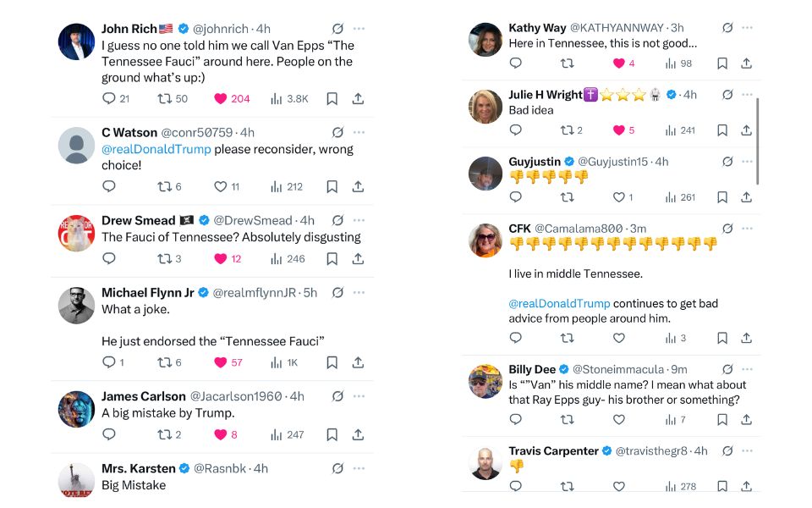
Task: Bookmark James Carlson's tweet
Action: [332, 435]
